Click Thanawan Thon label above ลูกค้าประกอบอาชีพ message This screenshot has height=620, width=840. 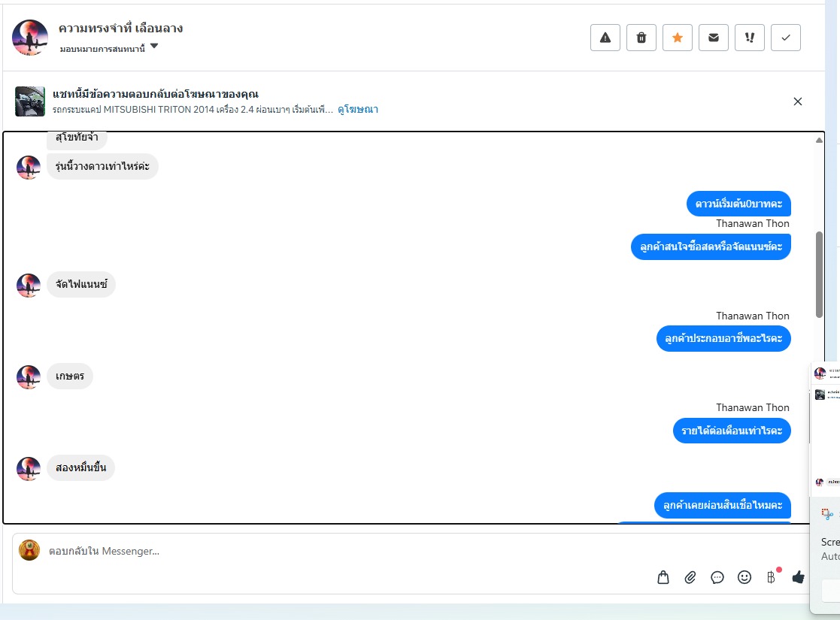click(753, 316)
